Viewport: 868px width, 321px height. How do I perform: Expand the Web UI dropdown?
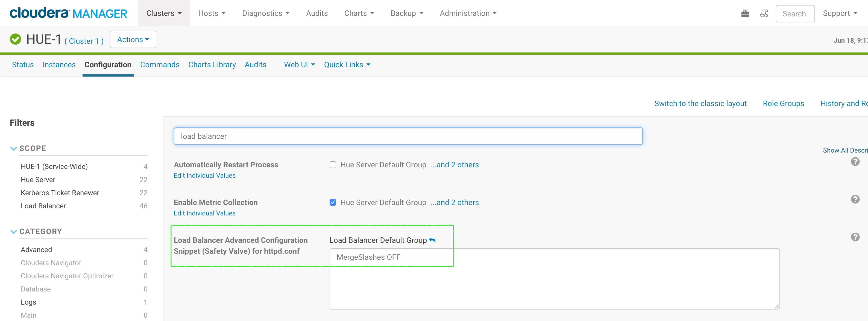[299, 65]
